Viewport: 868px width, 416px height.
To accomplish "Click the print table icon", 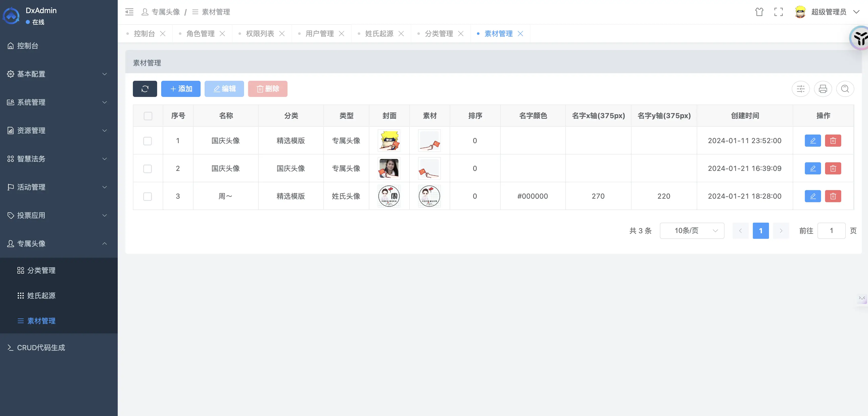I will 823,89.
